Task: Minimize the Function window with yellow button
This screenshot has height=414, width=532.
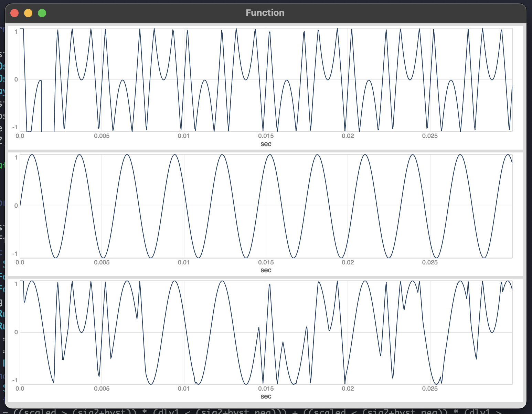Action: [x=28, y=13]
